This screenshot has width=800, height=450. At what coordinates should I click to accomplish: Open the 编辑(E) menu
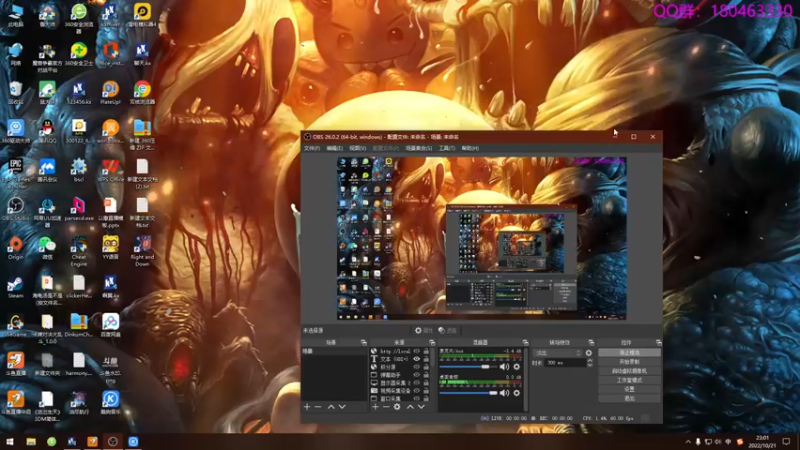pyautogui.click(x=335, y=148)
